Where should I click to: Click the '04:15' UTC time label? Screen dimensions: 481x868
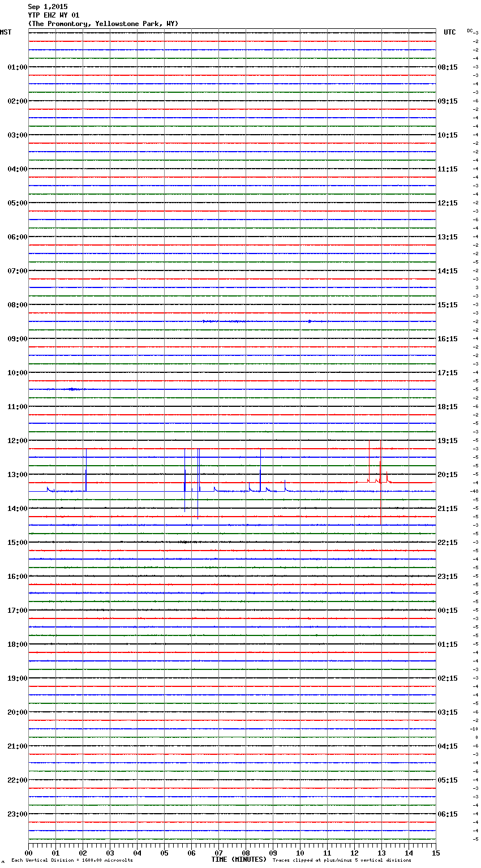pyautogui.click(x=448, y=746)
